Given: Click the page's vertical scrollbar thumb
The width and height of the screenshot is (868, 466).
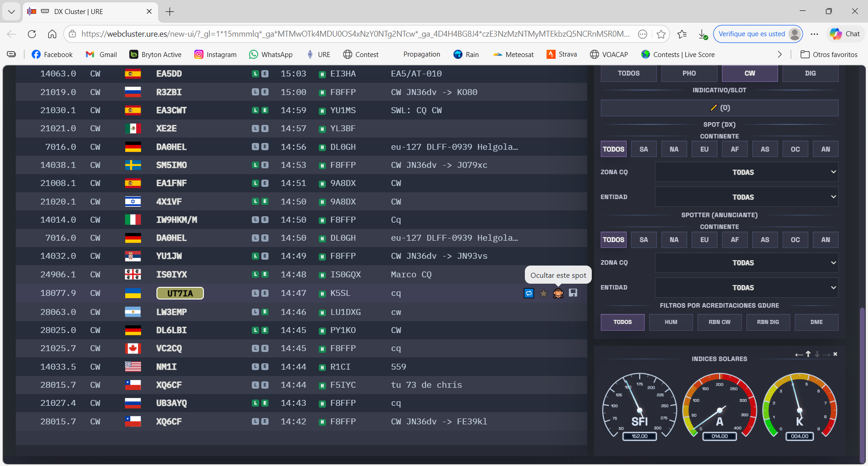Looking at the screenshot, I should tap(862, 385).
